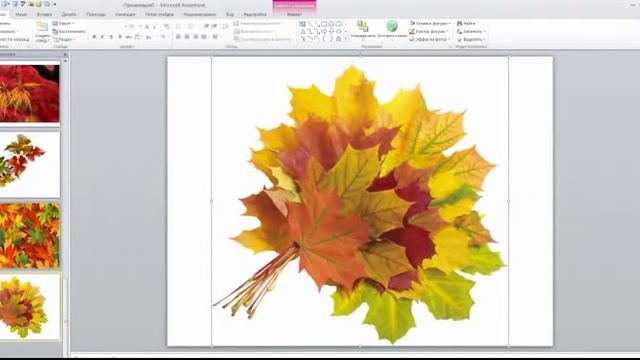Toggle bold text formatting

tap(94, 37)
